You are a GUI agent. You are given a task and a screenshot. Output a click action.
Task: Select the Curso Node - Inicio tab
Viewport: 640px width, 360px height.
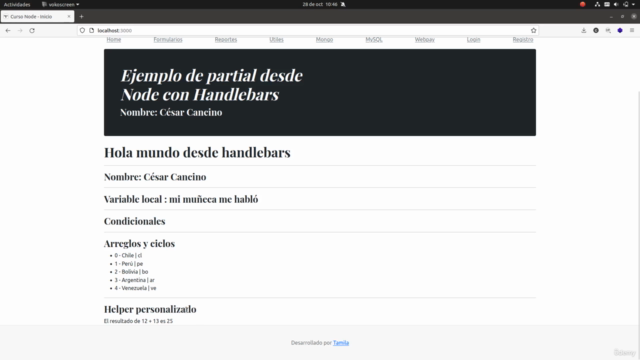37,17
